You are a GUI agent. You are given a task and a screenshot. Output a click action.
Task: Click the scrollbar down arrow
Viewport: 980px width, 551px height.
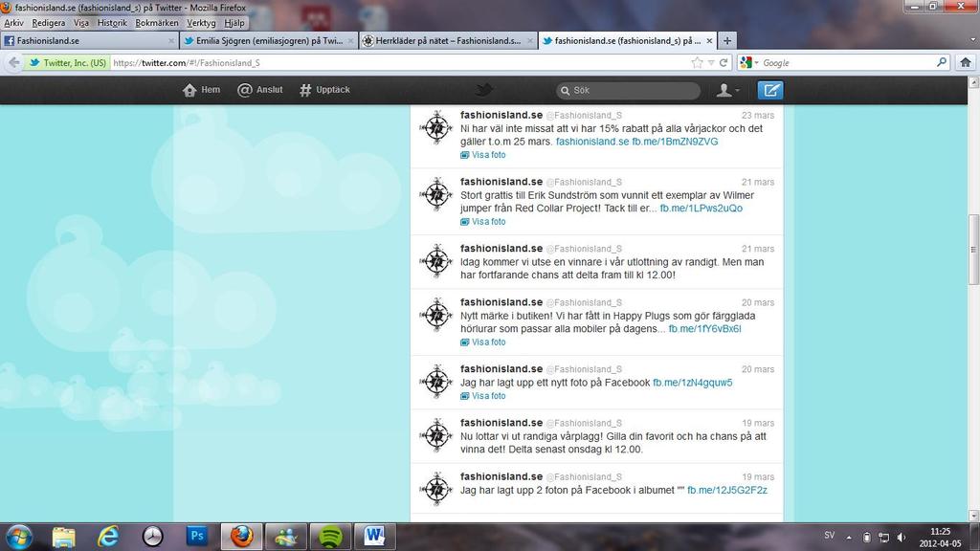point(973,516)
